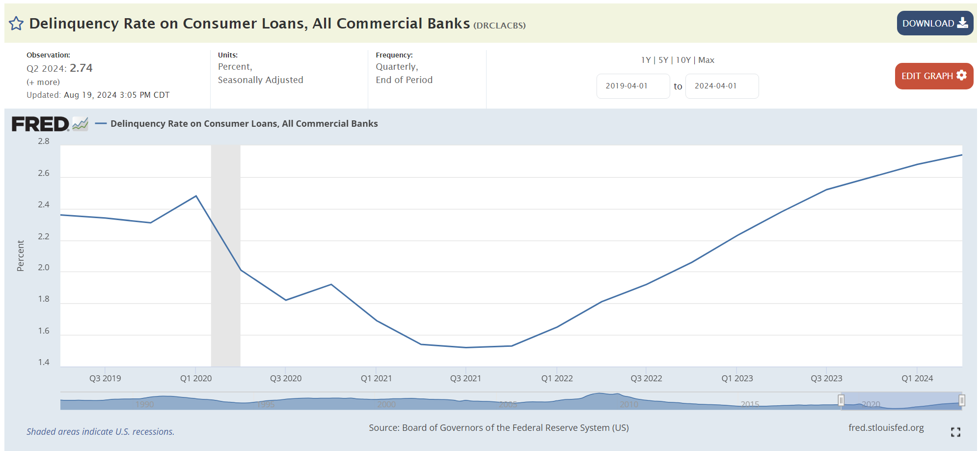Click the page title Delinquency Rate heading
The image size is (980, 451).
[249, 24]
